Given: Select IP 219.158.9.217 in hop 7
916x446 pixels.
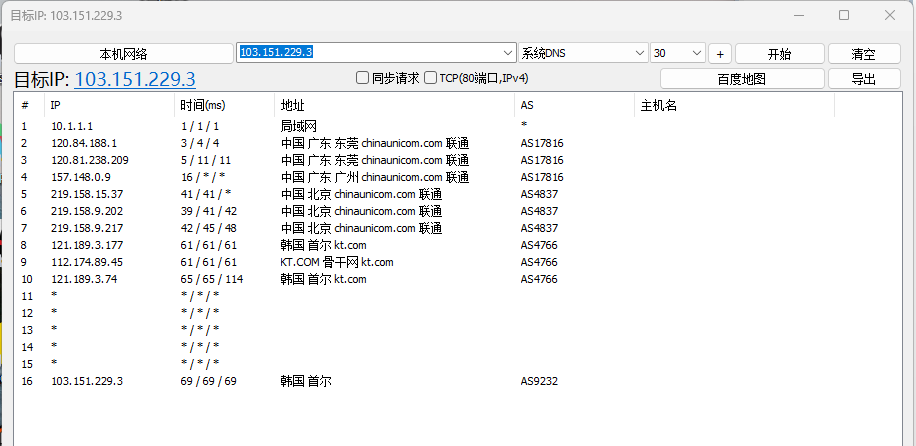Looking at the screenshot, I should [x=87, y=227].
